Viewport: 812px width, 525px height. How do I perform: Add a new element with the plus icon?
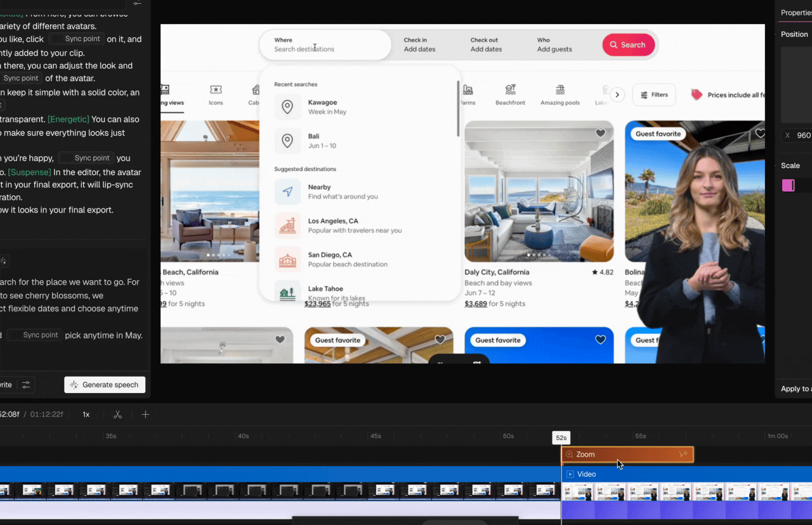[145, 414]
